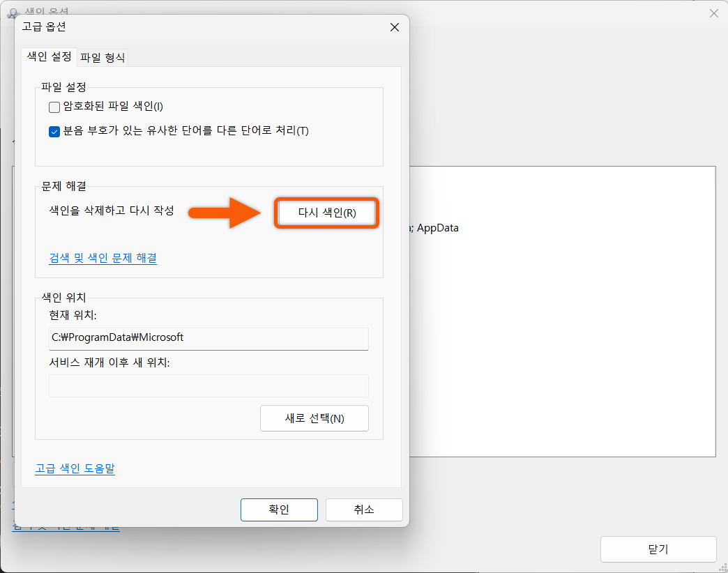This screenshot has height=573, width=728.
Task: Click the C:\ProgramData\Microsoft path text
Action: 116,339
